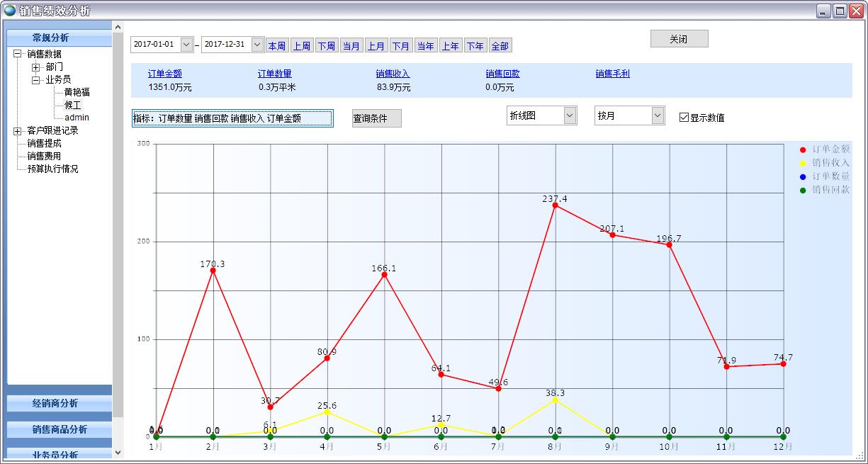Select the 上年 period shortcut
Image resolution: width=868 pixels, height=464 pixels.
tap(450, 45)
